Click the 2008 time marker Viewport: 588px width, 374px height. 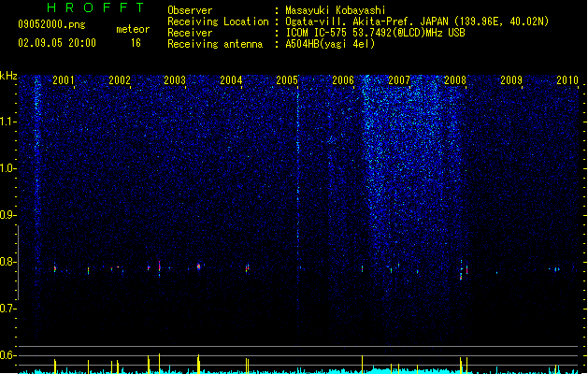point(455,80)
